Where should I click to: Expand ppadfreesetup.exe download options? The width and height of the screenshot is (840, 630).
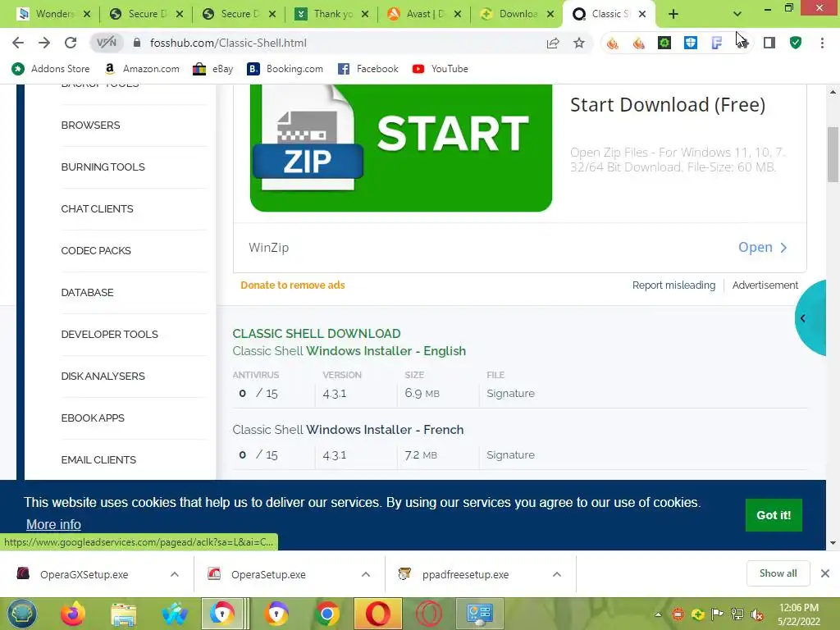coord(557,574)
